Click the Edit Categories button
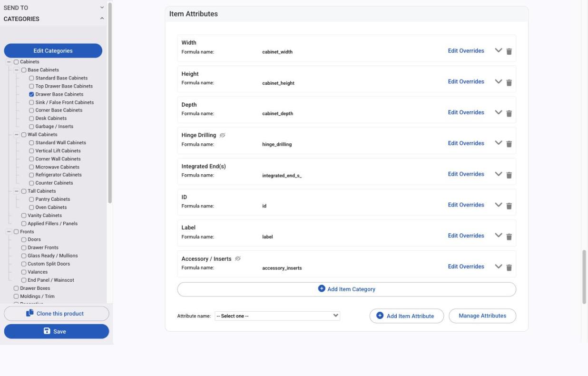Screen dimensions: 588x376 pos(53,51)
